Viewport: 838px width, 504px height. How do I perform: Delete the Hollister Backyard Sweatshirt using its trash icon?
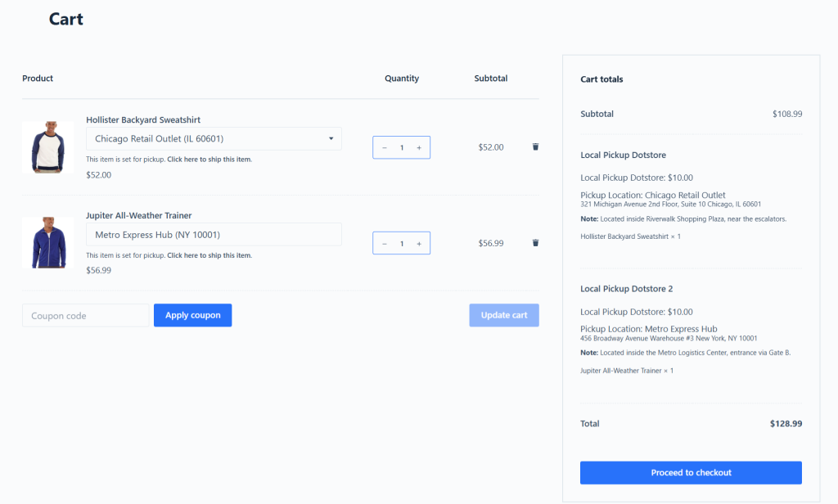pyautogui.click(x=535, y=146)
